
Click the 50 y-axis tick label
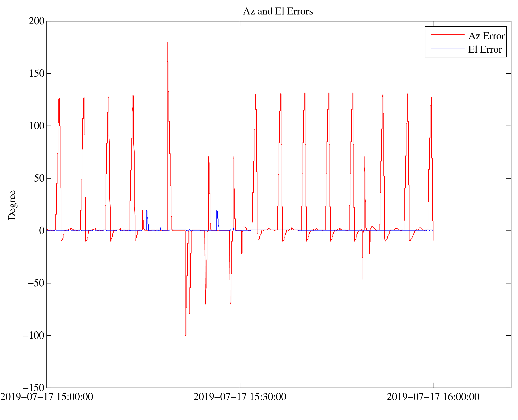tap(39, 178)
